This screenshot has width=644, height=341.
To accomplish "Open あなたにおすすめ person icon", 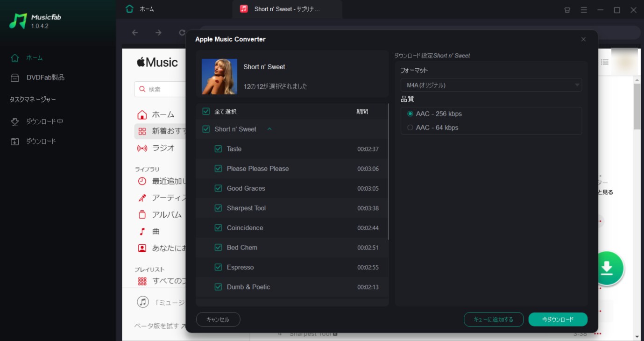I will click(x=142, y=248).
